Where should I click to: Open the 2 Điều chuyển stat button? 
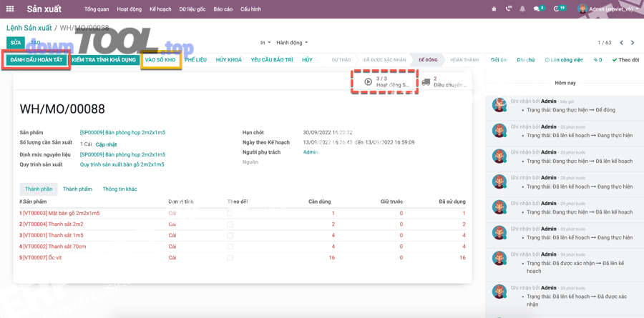click(444, 81)
